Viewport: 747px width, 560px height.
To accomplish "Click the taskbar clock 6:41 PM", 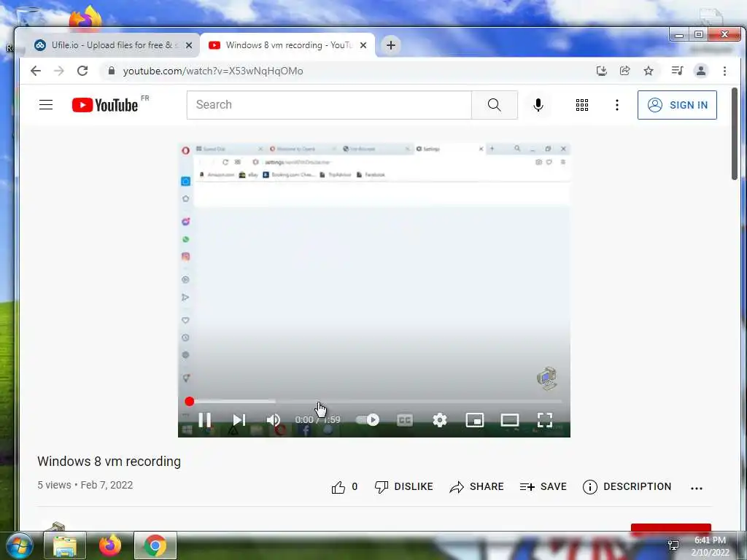I will tap(710, 540).
